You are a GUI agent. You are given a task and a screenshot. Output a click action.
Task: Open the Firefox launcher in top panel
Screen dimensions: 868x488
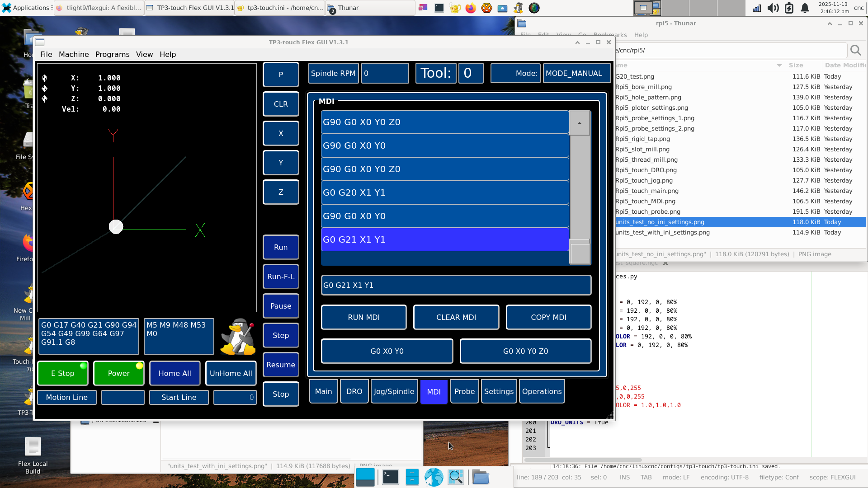[471, 8]
